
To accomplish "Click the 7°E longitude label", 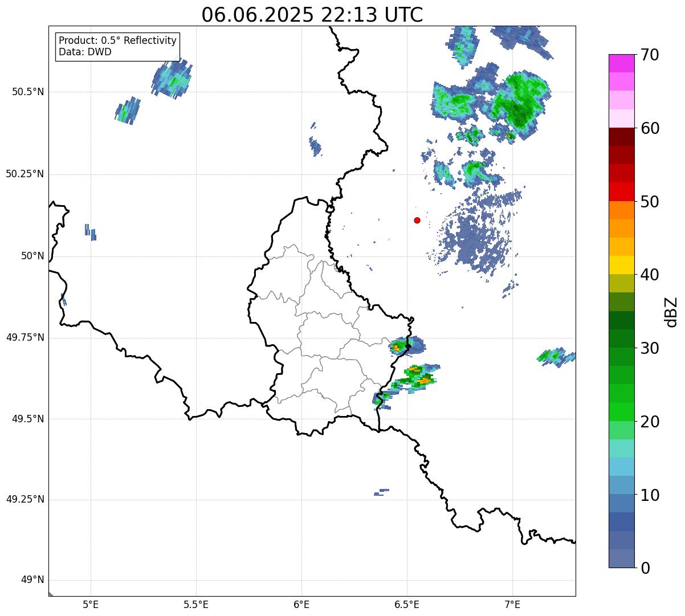I will (512, 604).
